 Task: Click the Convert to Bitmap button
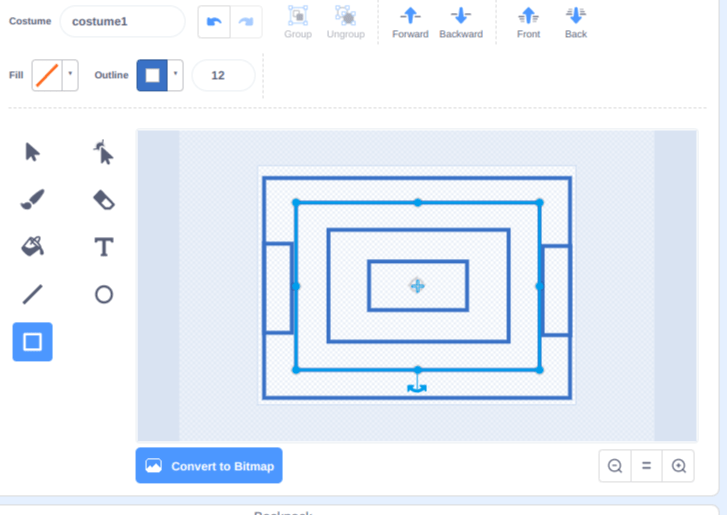209,466
